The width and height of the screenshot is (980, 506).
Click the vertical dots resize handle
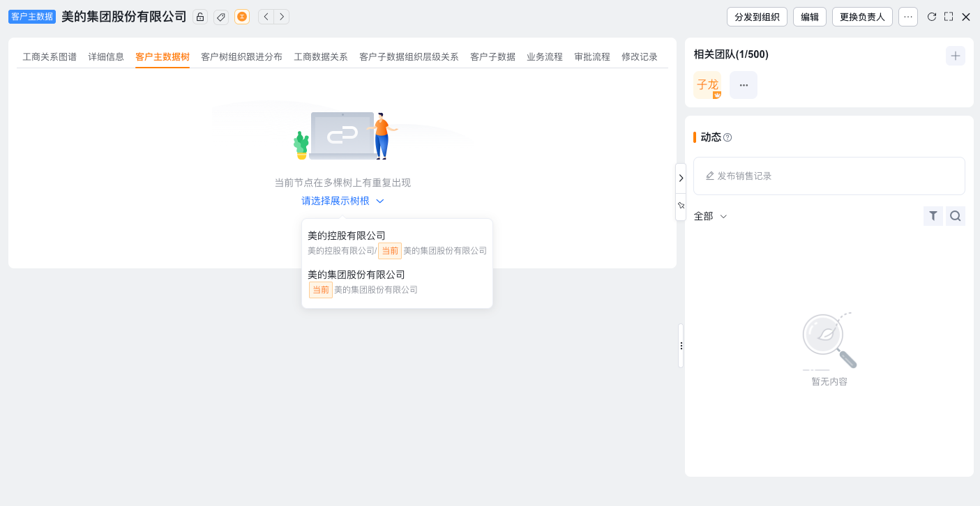tap(681, 346)
